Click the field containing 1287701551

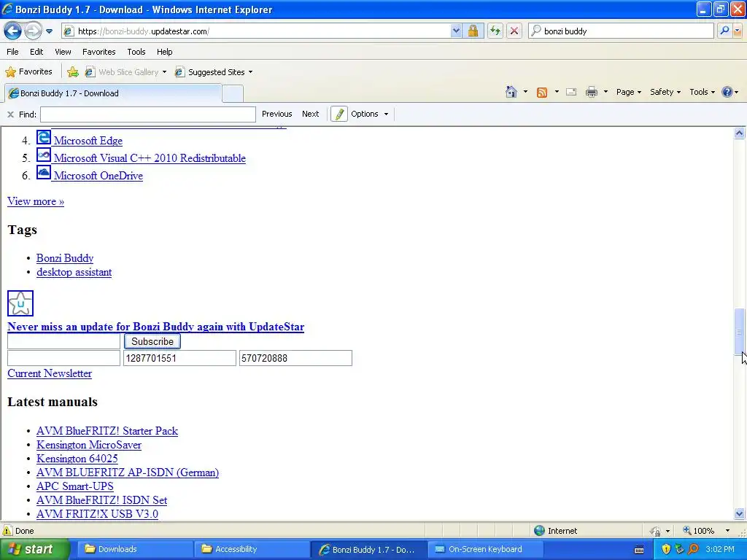(179, 358)
